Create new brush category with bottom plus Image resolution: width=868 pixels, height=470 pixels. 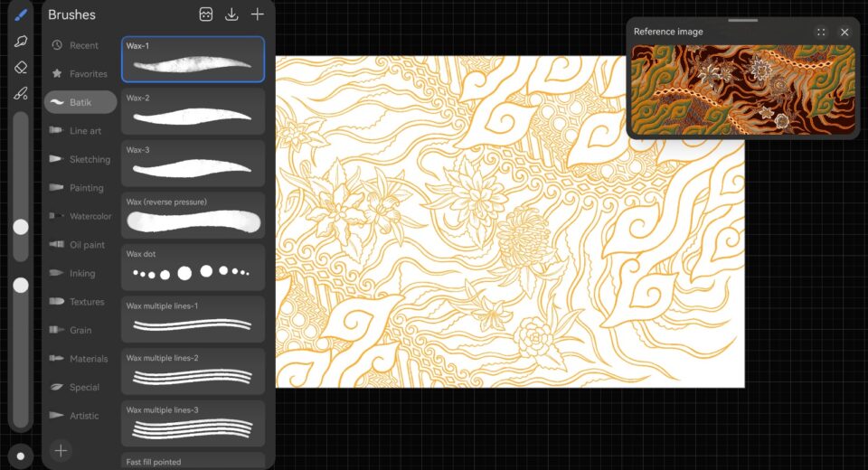(61, 450)
